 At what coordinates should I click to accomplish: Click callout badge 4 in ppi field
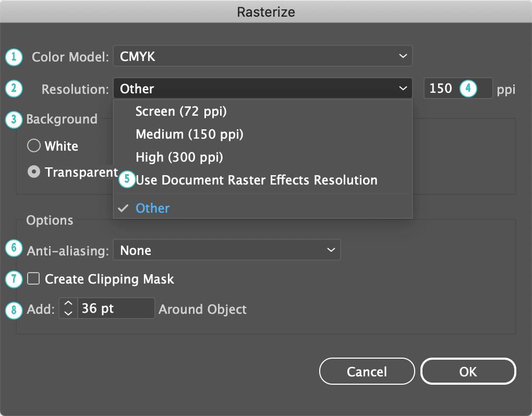(468, 89)
